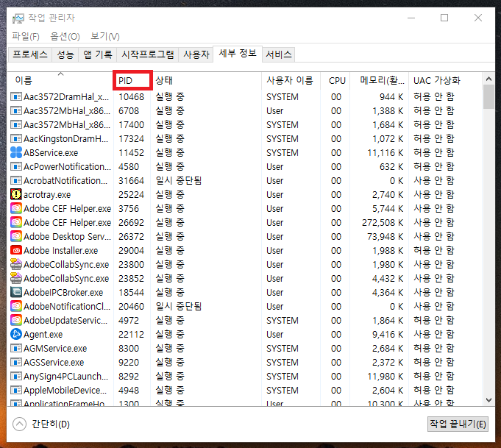This screenshot has width=501, height=448.
Task: Select PID cell 11452
Action: coord(132,153)
